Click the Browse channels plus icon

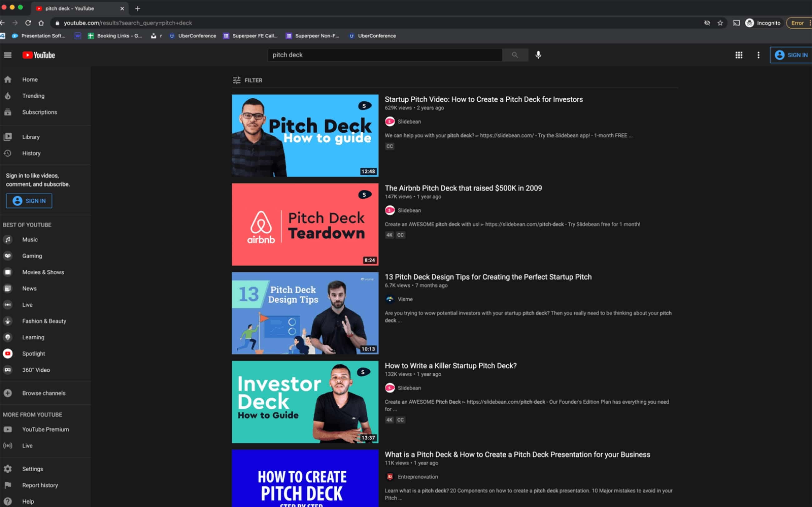pyautogui.click(x=8, y=393)
